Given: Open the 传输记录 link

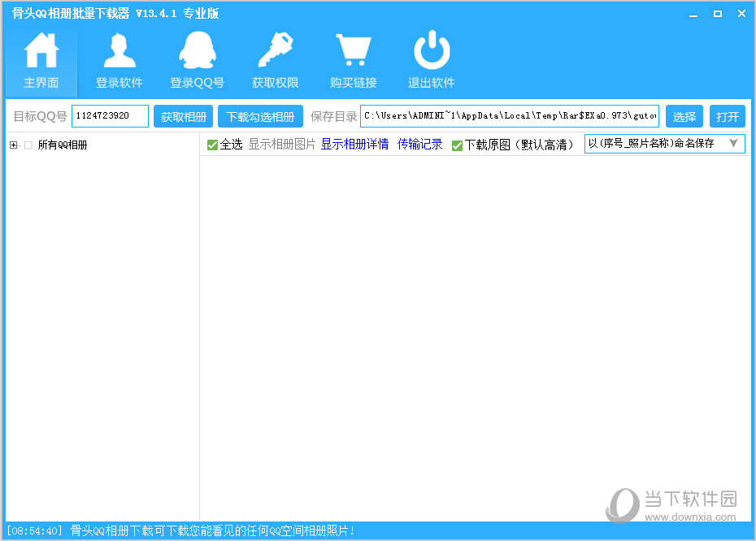Looking at the screenshot, I should coord(420,145).
